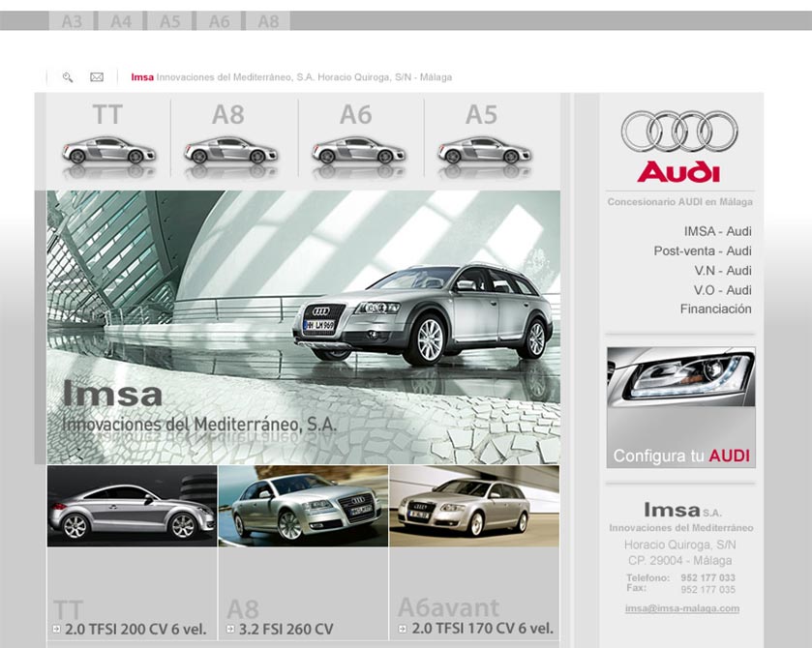Open the A8 top tab
Image resolution: width=812 pixels, height=648 pixels.
[268, 21]
